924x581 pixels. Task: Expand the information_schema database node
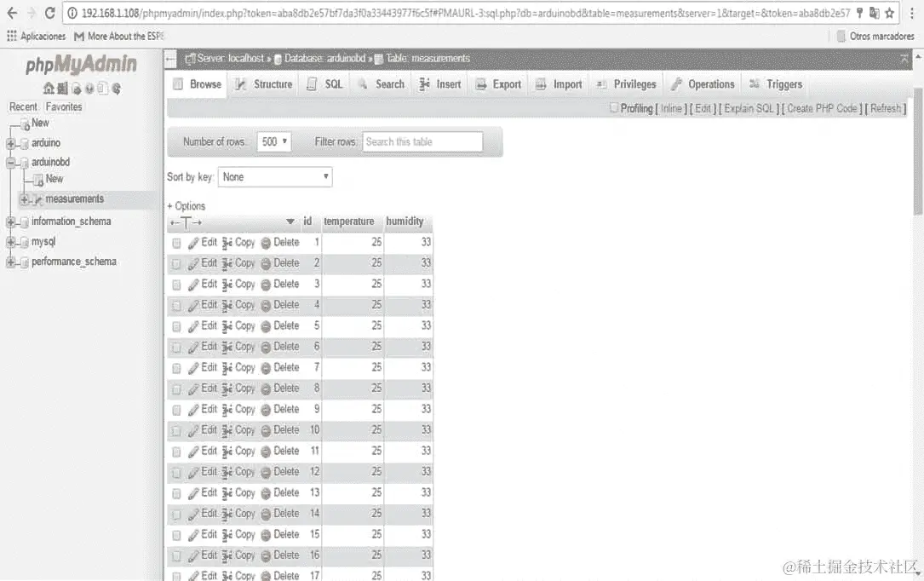click(x=10, y=222)
